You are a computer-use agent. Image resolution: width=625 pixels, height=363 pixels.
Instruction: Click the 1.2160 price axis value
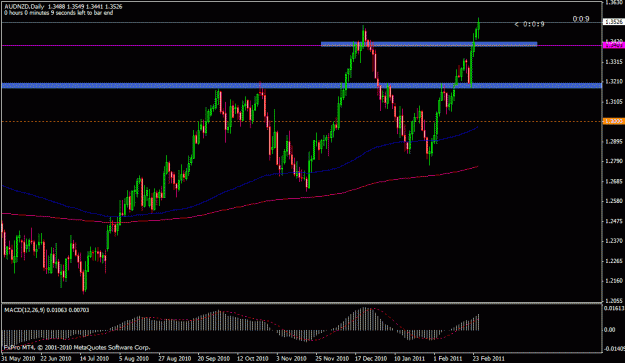(614, 281)
